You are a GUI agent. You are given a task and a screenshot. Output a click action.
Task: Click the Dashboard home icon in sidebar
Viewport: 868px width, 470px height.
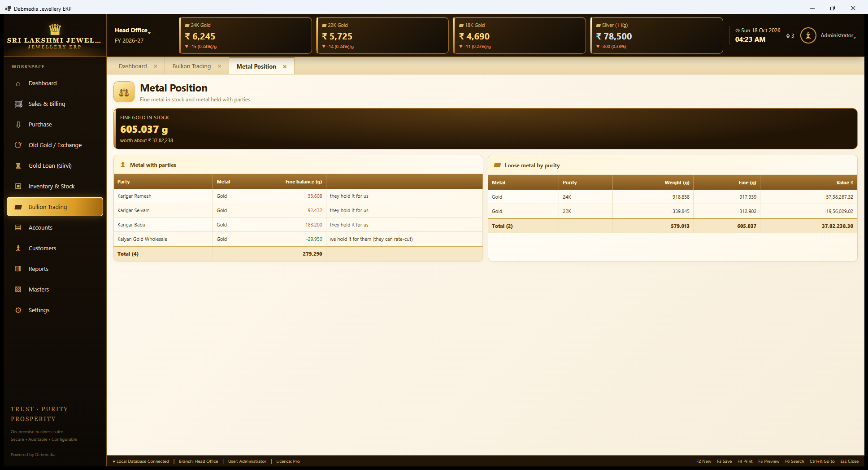tap(18, 83)
